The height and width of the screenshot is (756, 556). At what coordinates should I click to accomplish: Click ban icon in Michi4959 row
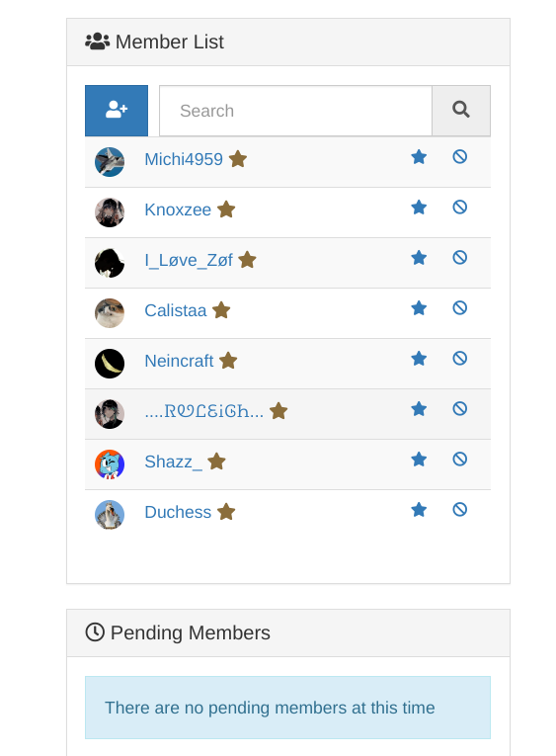tap(459, 157)
